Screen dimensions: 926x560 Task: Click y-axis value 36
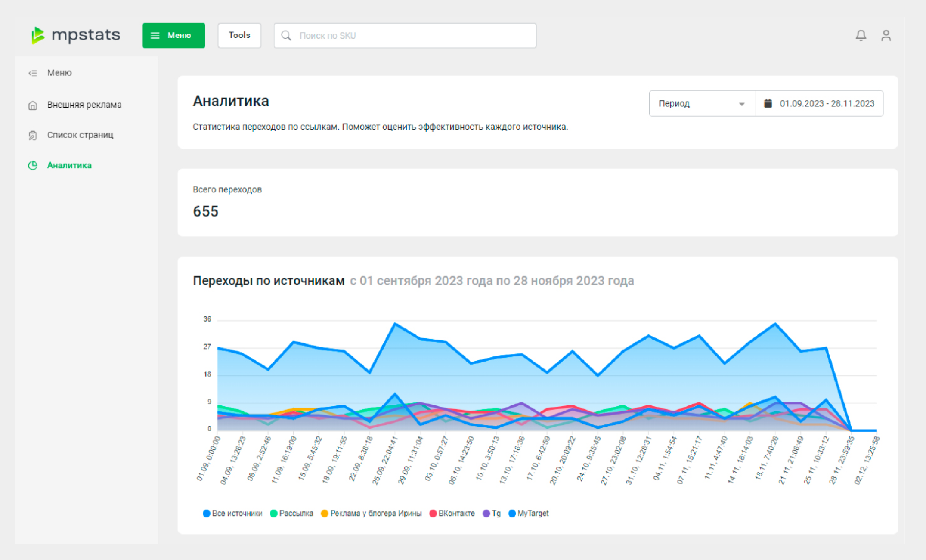[207, 319]
